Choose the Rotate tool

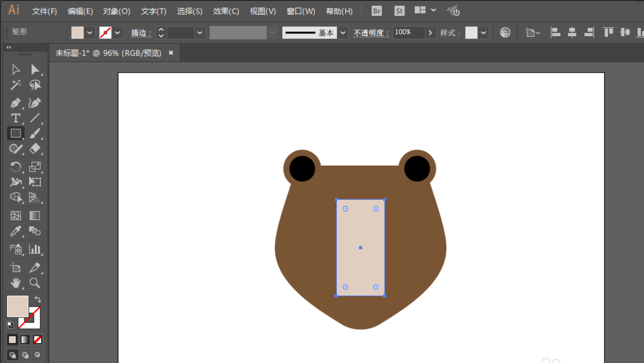click(x=15, y=167)
